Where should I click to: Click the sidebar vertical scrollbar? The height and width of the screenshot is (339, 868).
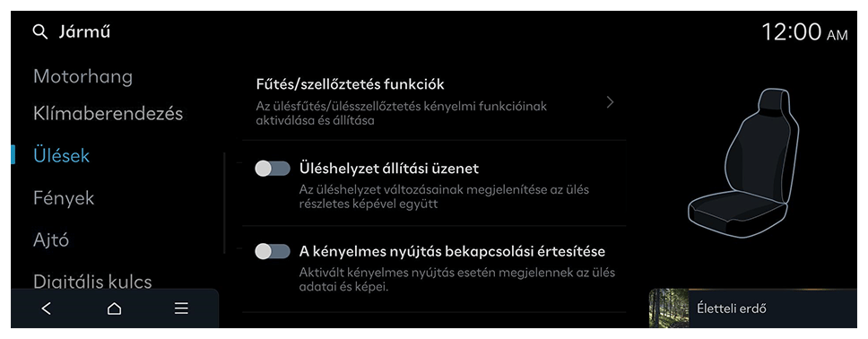click(224, 203)
